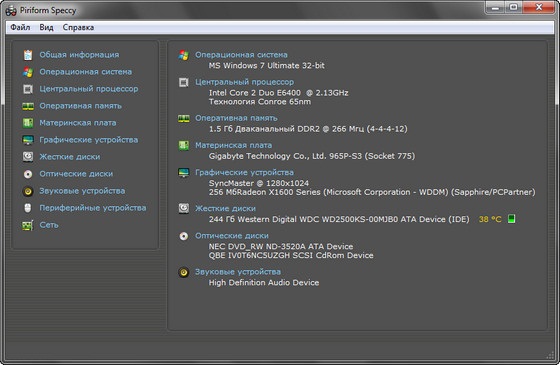560x365 pixels.
Task: Click the mouse icon for Периферийные устройства
Action: (28, 208)
